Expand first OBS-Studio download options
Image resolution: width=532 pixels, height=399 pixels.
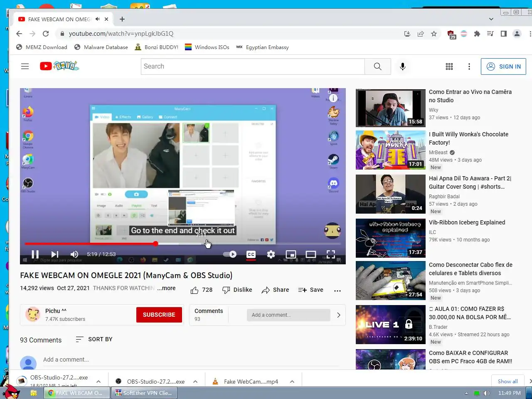[x=99, y=382]
